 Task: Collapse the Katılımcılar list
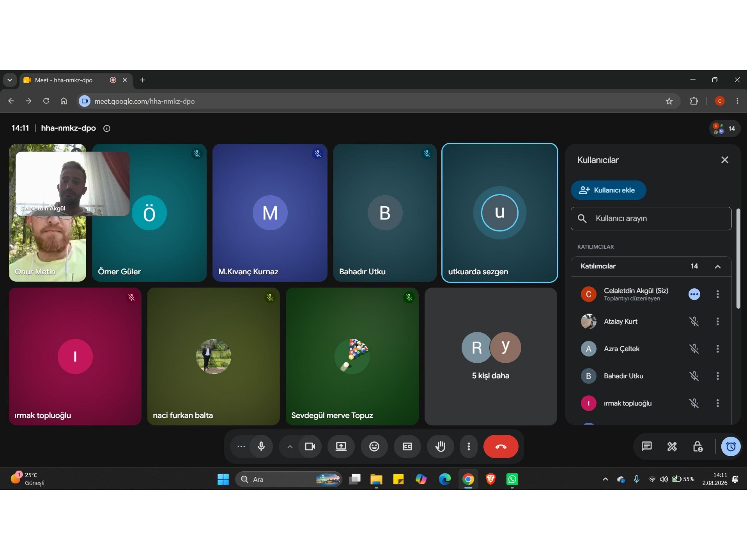pos(718,266)
